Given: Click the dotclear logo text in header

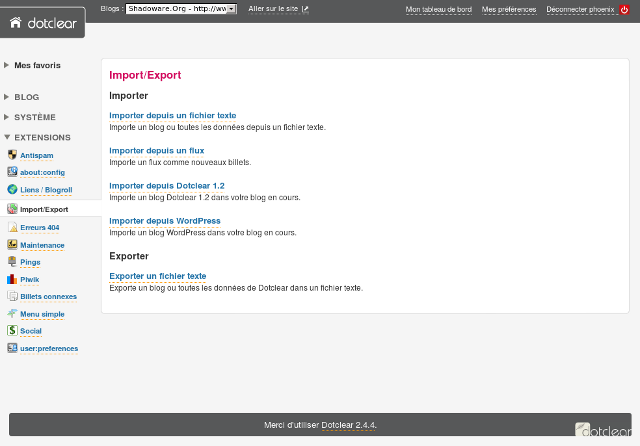Looking at the screenshot, I should point(52,23).
